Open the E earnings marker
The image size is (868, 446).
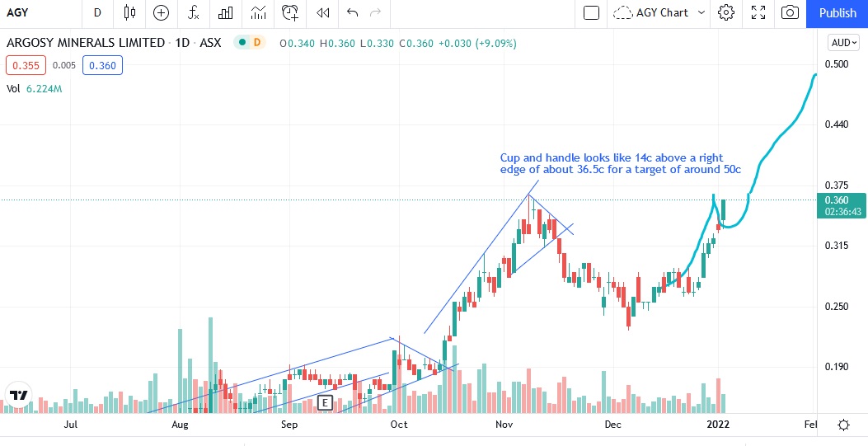325,403
